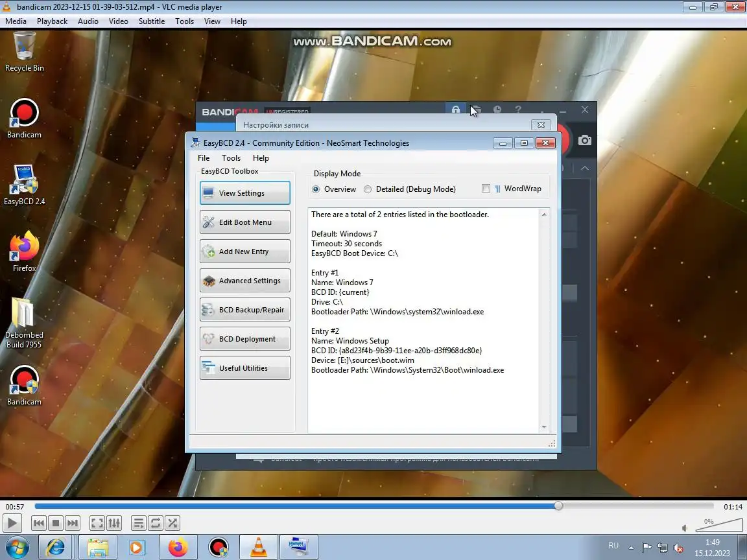Click the Bandicam help question icon

tap(518, 109)
